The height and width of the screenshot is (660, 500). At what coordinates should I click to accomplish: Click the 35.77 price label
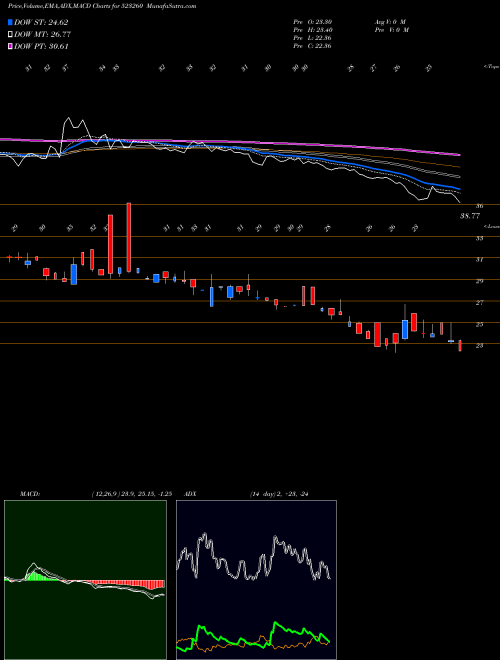[x=469, y=216]
